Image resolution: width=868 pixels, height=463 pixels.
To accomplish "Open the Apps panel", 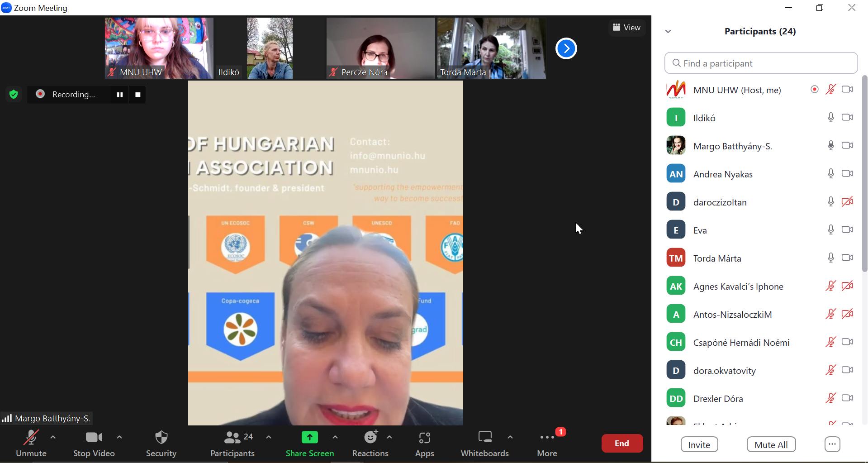I will [x=425, y=444].
